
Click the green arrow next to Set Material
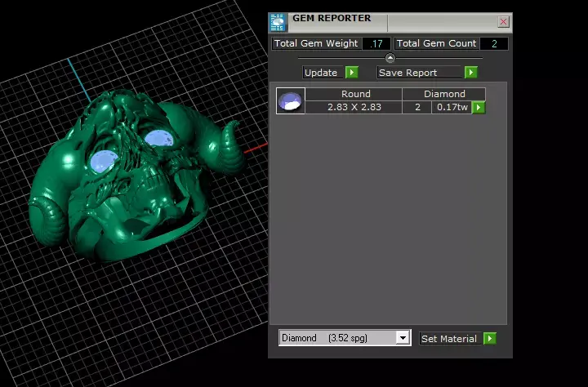click(490, 339)
